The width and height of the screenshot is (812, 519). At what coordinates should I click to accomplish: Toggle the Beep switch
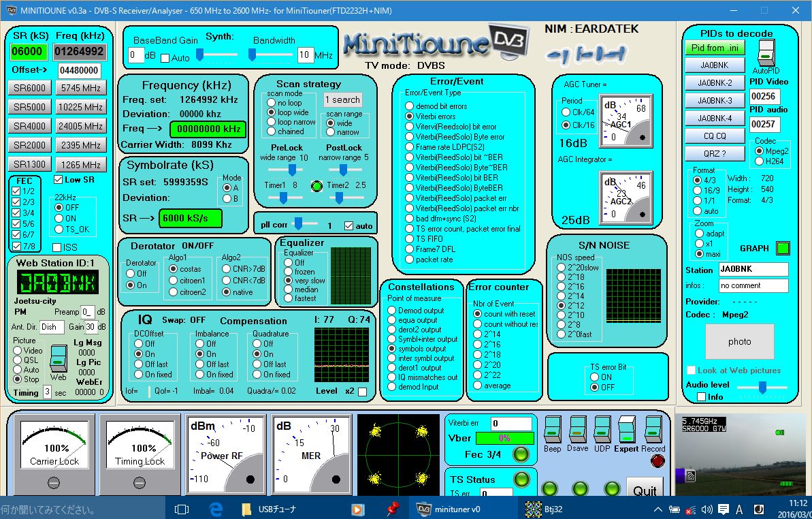pos(552,429)
